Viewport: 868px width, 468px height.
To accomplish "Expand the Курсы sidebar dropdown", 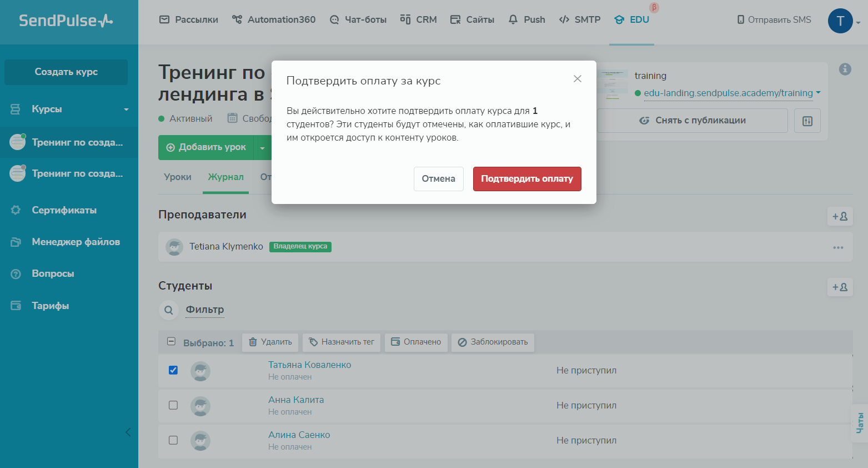I will click(x=126, y=109).
